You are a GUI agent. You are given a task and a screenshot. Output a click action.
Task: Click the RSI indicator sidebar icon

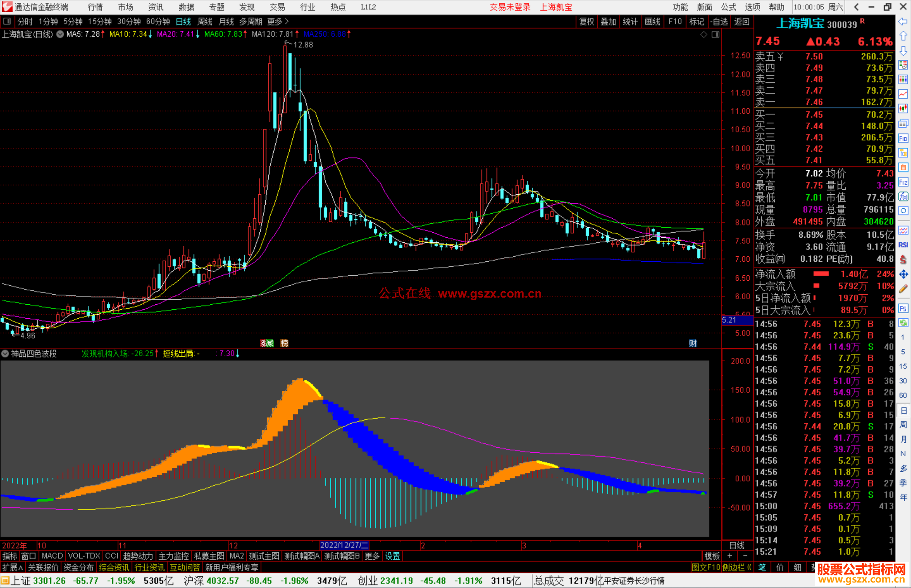tap(903, 245)
